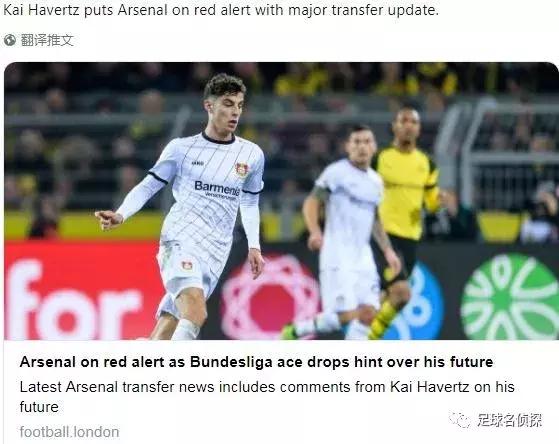
Task: Click the article description about Kai Havertz
Action: click(x=267, y=397)
